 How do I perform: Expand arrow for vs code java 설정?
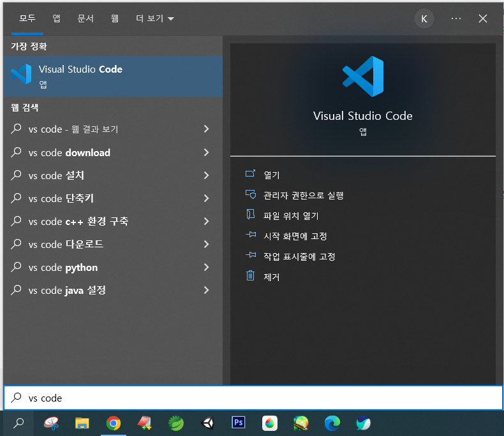[x=206, y=290]
